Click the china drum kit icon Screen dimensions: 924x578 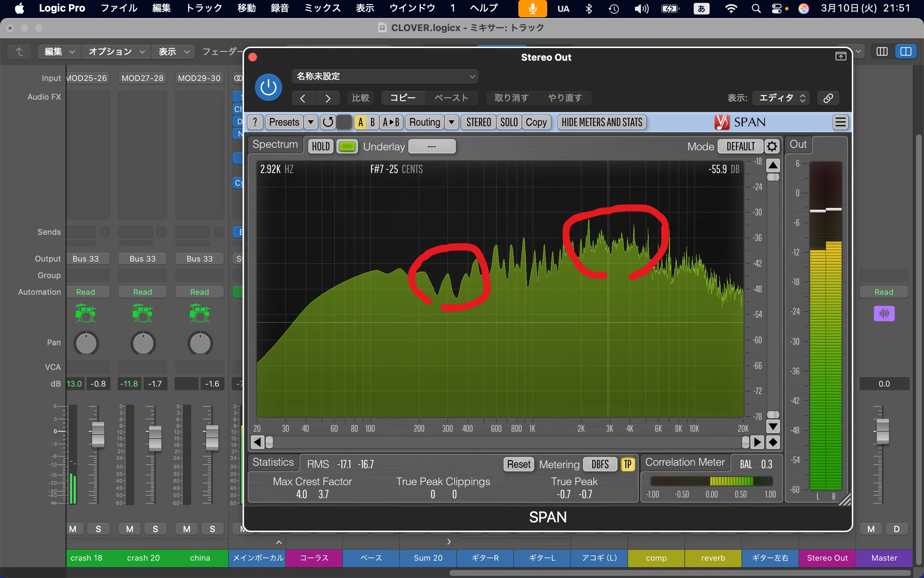199,313
